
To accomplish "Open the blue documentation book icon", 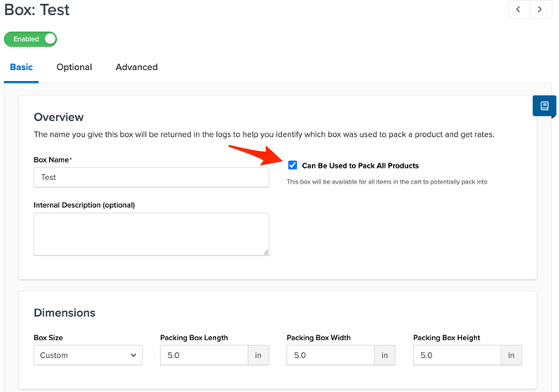I will [x=544, y=106].
